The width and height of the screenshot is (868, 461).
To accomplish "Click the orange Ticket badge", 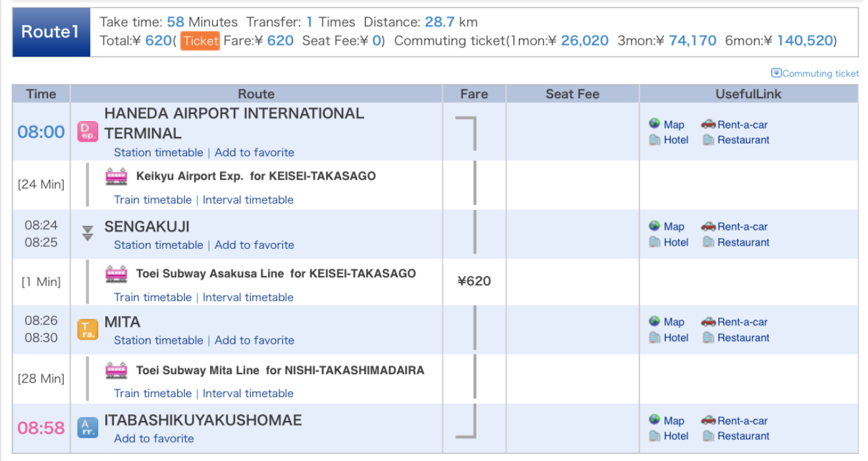I will point(200,41).
